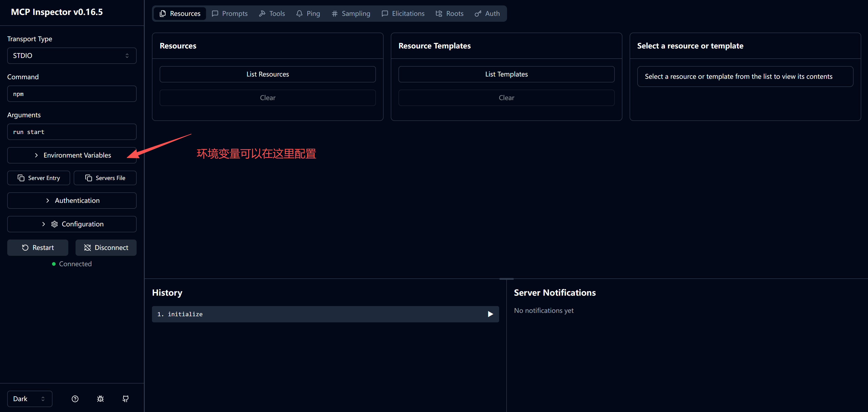Click the Restart server button
868x412 pixels.
[x=38, y=247]
